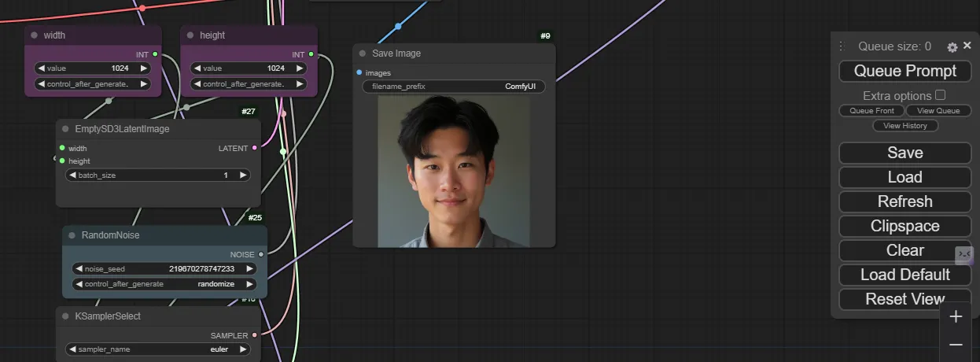Clear the workflow with the Clear button
The width and height of the screenshot is (980, 362).
click(x=905, y=250)
